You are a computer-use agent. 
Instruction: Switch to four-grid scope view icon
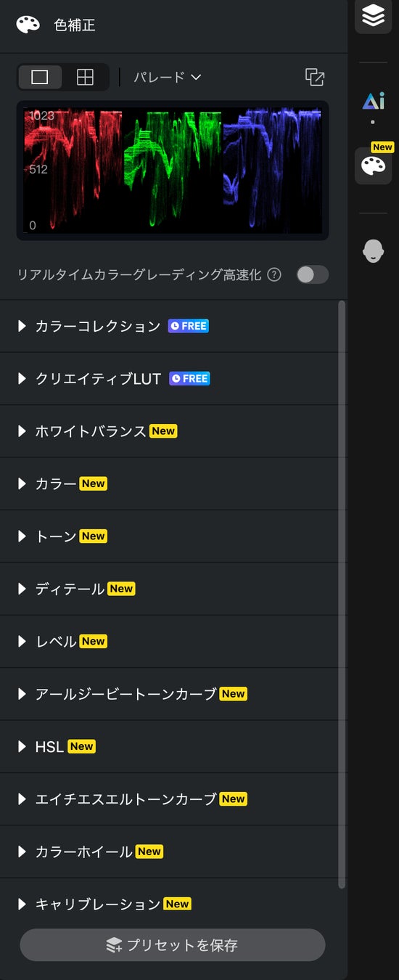coord(86,77)
